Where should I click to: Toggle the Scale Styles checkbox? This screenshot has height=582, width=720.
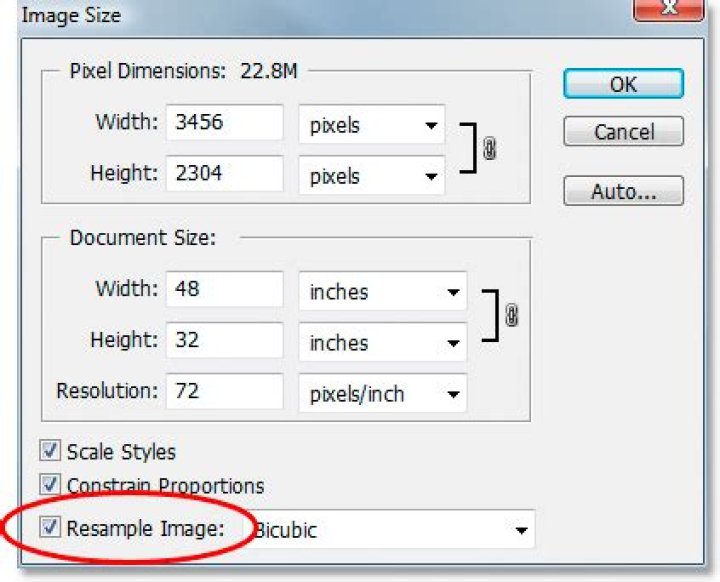point(50,452)
